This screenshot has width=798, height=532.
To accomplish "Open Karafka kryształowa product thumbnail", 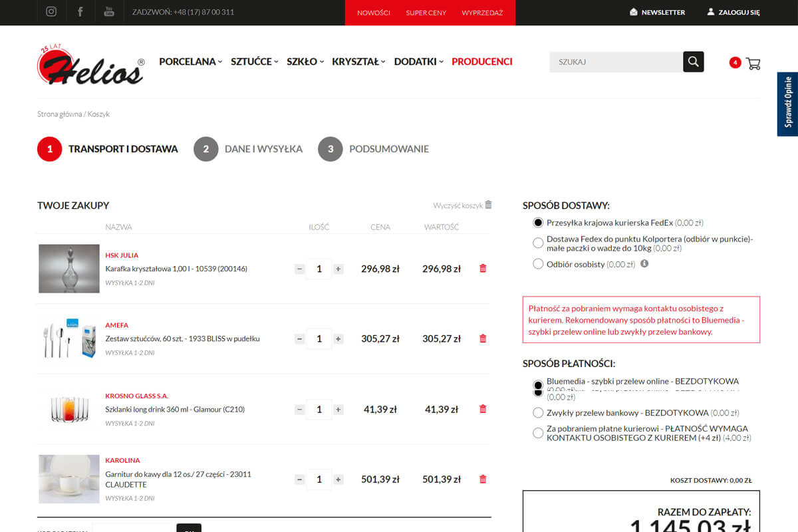I will click(x=69, y=269).
